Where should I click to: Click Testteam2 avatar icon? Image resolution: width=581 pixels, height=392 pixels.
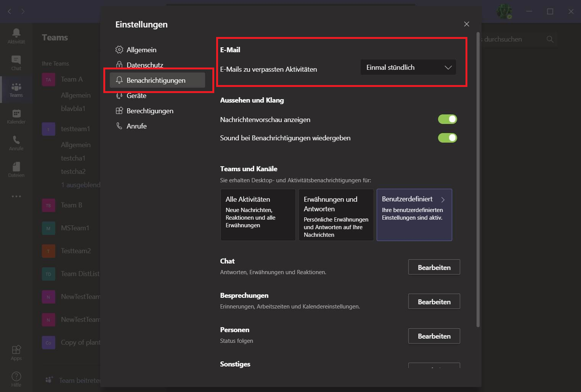(x=48, y=251)
